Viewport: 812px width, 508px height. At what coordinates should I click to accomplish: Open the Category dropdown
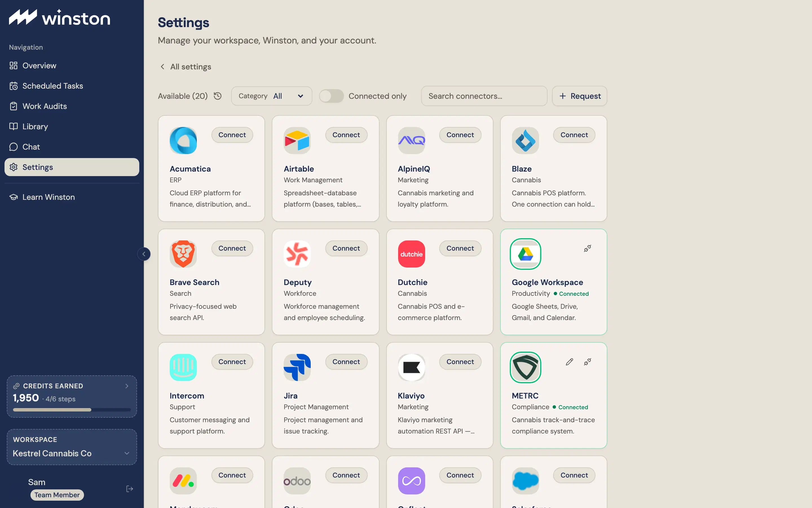272,96
